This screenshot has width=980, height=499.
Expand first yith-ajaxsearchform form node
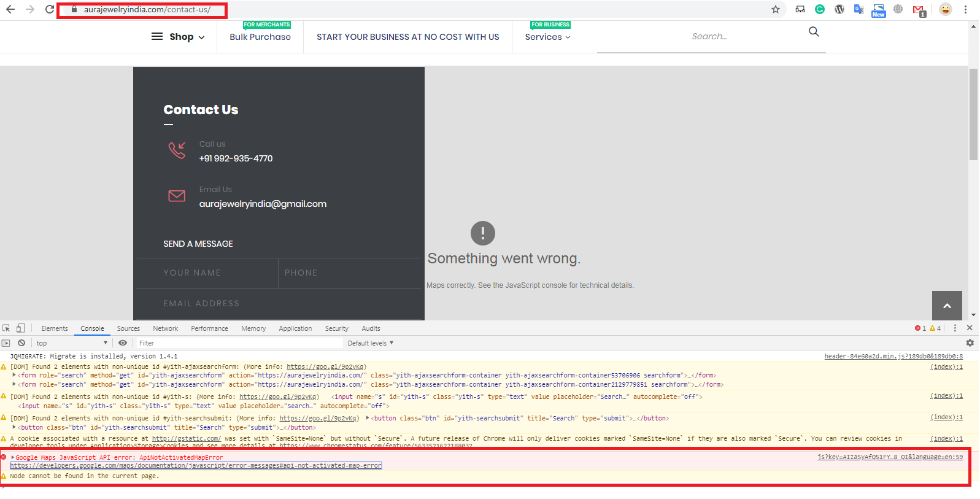point(14,375)
